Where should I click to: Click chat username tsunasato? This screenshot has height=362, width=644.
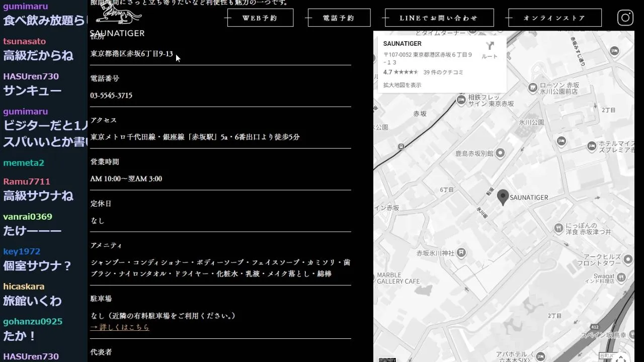coord(25,41)
